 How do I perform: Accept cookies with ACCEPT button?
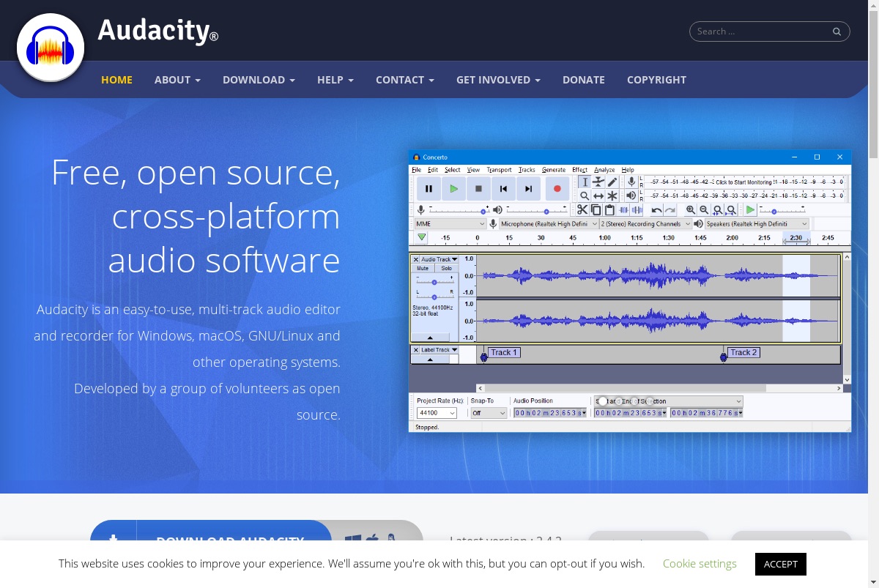click(781, 564)
